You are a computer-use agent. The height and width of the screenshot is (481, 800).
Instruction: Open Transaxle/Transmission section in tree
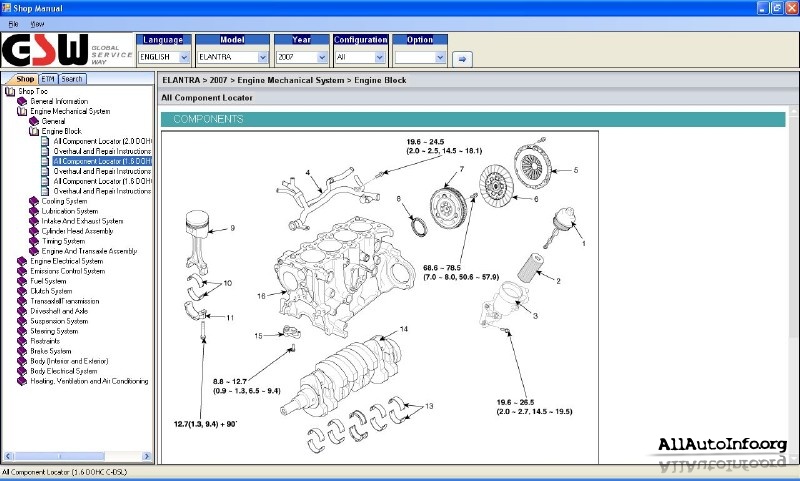[65, 301]
